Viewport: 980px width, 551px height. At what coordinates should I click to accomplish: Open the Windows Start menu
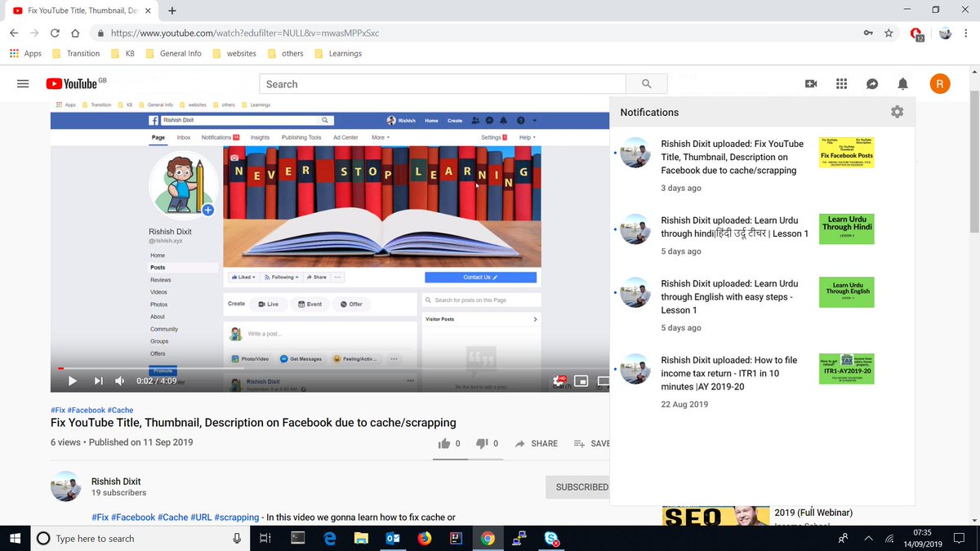pos(15,538)
